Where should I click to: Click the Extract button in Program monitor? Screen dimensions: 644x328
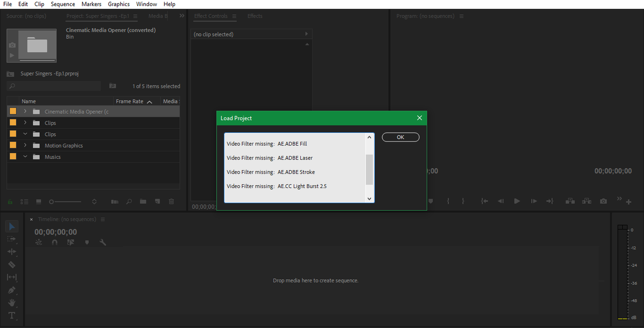[587, 201]
